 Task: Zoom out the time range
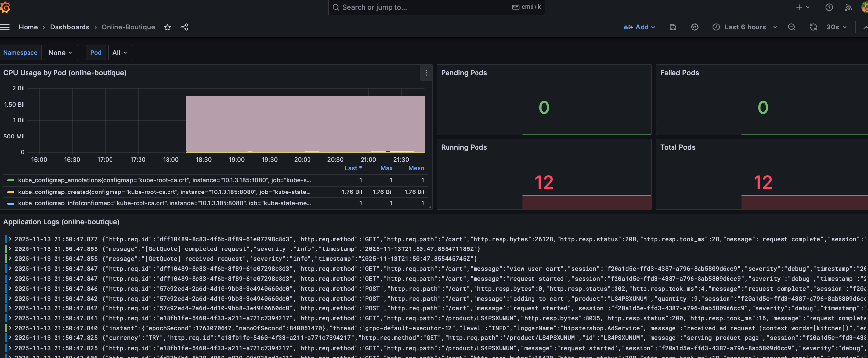pyautogui.click(x=792, y=27)
